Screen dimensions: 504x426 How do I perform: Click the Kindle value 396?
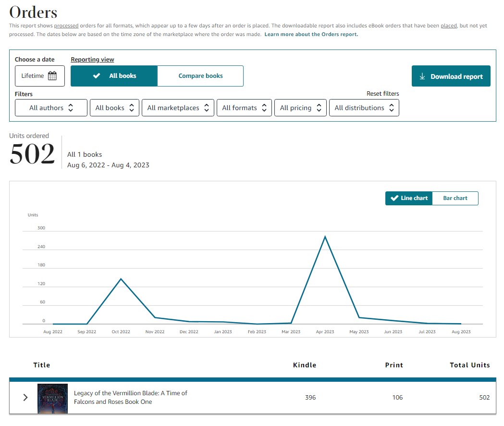pyautogui.click(x=310, y=397)
